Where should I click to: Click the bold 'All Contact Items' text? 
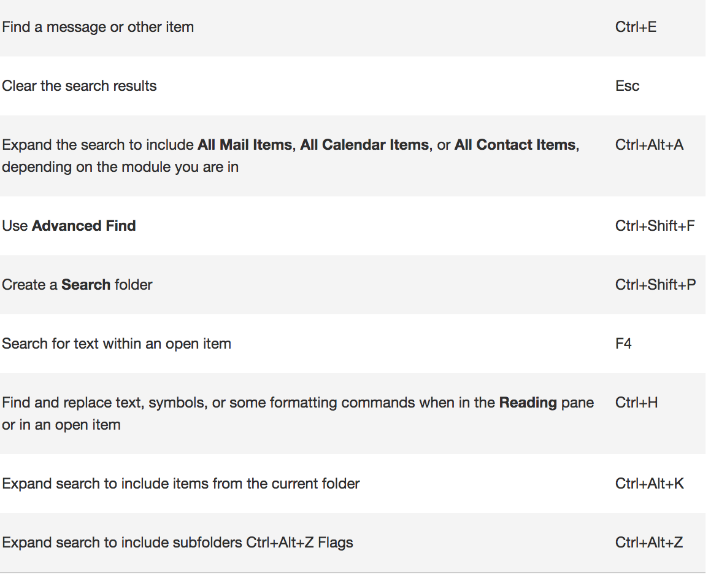[515, 145]
